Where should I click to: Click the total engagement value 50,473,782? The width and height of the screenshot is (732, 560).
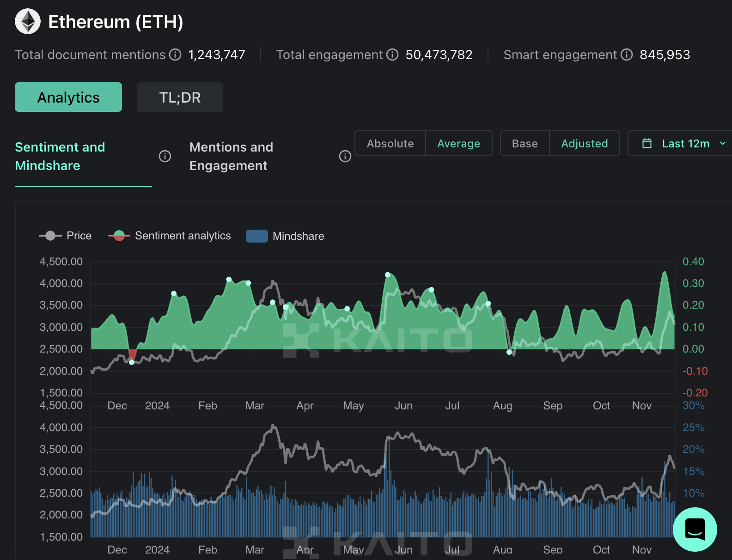pyautogui.click(x=439, y=55)
